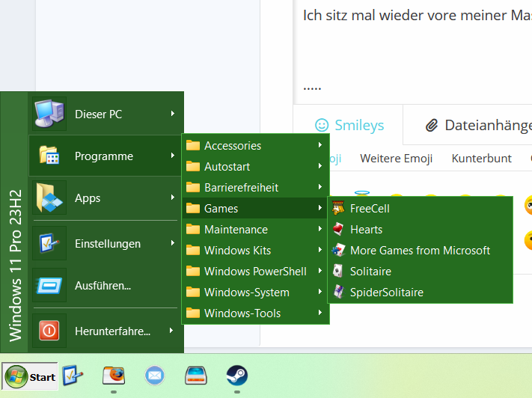Viewport: 532px width, 398px height.
Task: Open the Einstellungen menu entry
Action: click(106, 243)
